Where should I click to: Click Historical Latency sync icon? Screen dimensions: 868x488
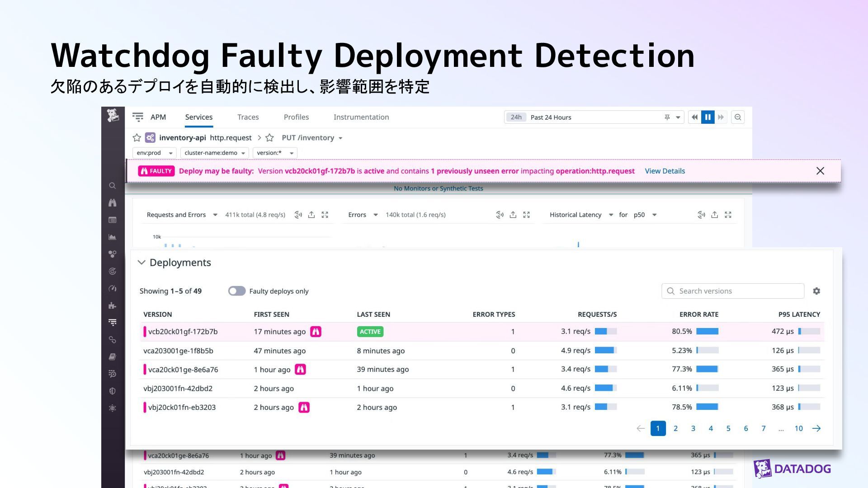click(701, 215)
